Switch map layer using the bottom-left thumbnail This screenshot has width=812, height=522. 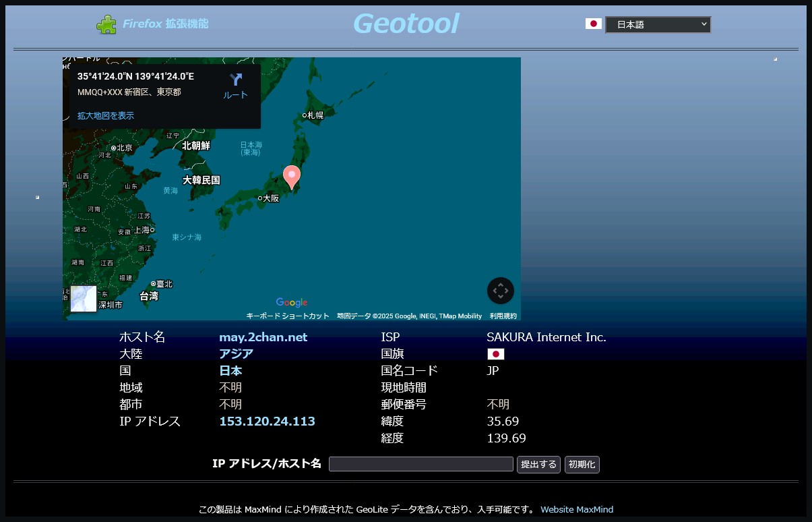(84, 299)
